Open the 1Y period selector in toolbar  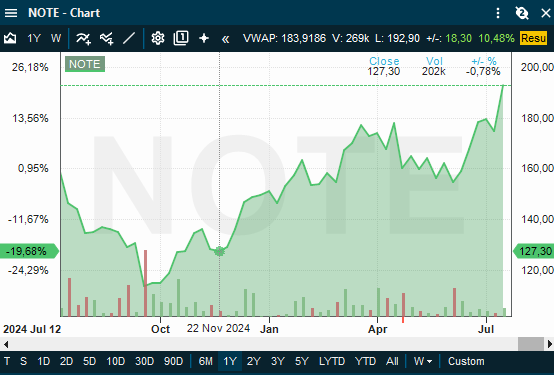coord(34,38)
